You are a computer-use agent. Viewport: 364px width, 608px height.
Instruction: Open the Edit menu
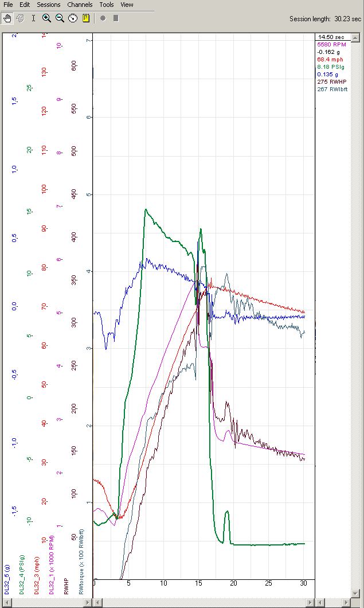(25, 5)
